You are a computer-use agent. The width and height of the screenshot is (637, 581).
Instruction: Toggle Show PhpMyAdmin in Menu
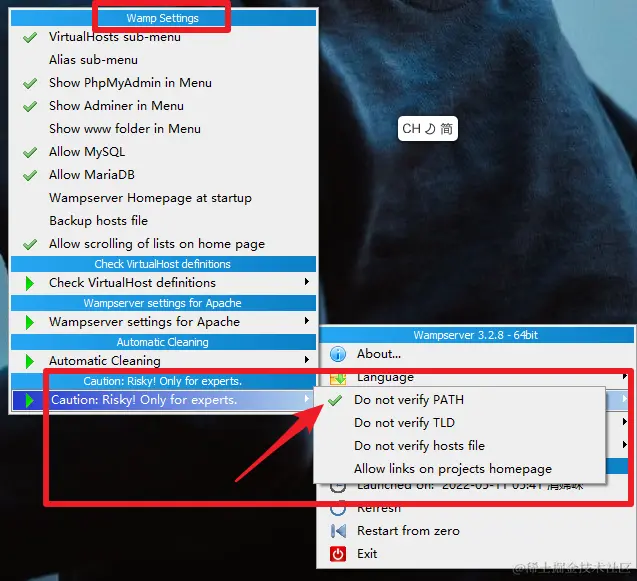pos(163,83)
